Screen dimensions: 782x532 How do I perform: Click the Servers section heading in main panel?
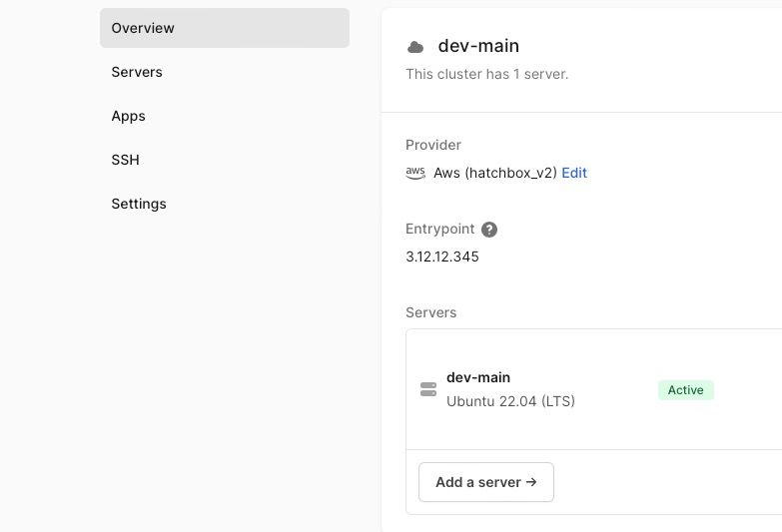pos(430,312)
